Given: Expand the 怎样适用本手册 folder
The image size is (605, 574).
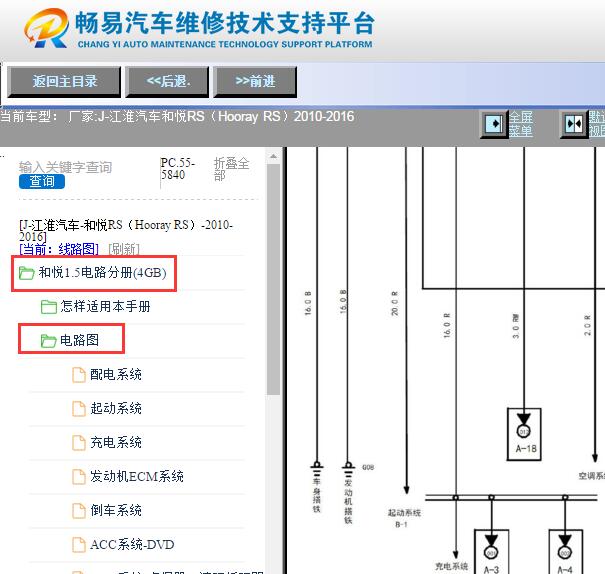Looking at the screenshot, I should tap(105, 307).
